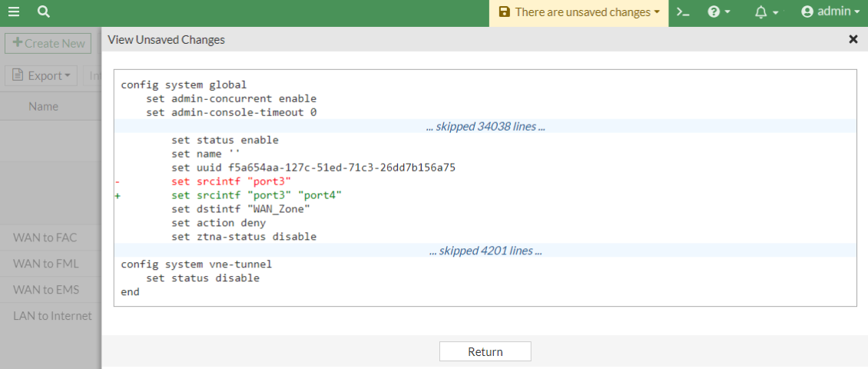The width and height of the screenshot is (868, 369).
Task: Select the WAN to EMS entry
Action: pyautogui.click(x=46, y=290)
